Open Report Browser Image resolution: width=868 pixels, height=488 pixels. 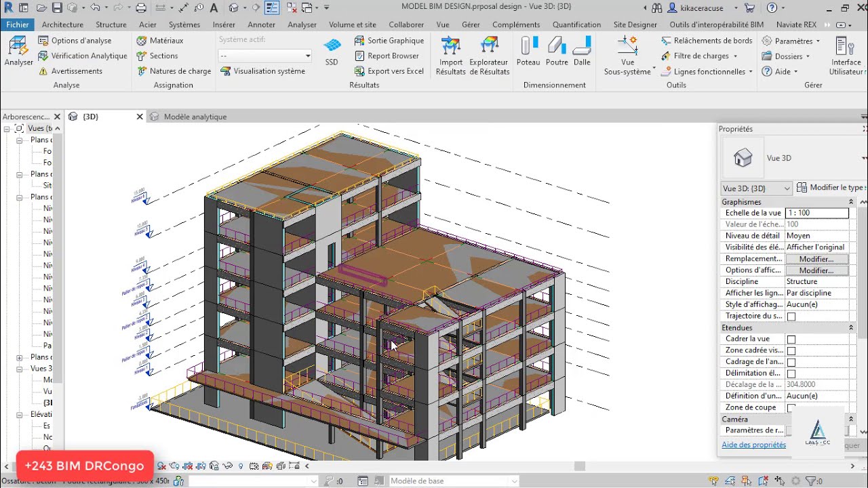[x=387, y=56]
